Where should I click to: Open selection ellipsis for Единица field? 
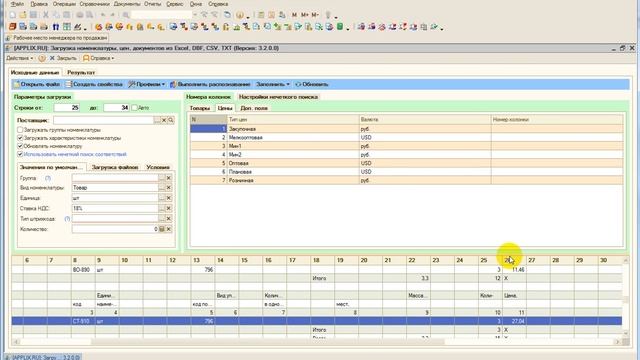162,198
